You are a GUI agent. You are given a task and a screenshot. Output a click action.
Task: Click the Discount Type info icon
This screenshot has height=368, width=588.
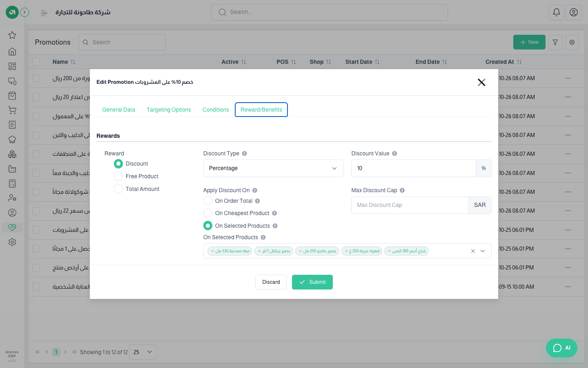(245, 154)
